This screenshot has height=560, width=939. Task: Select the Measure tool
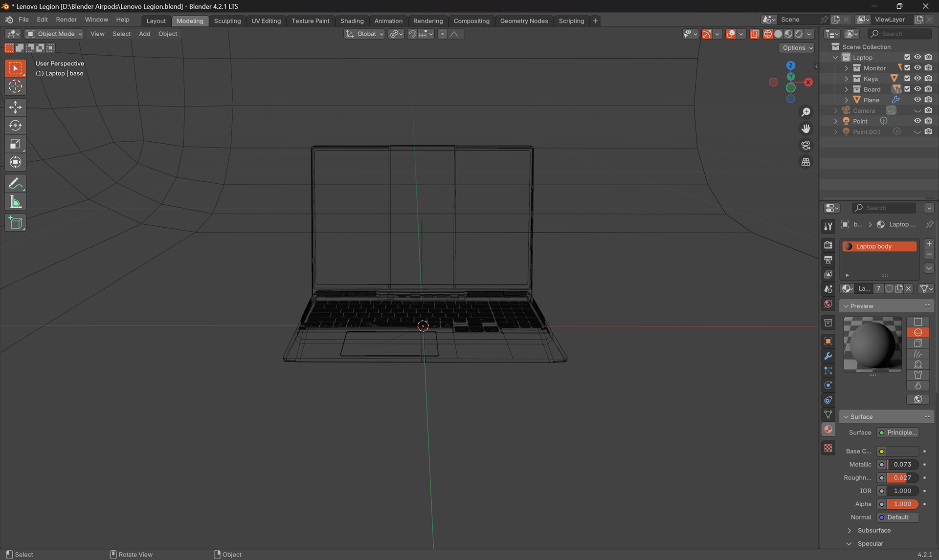click(15, 202)
